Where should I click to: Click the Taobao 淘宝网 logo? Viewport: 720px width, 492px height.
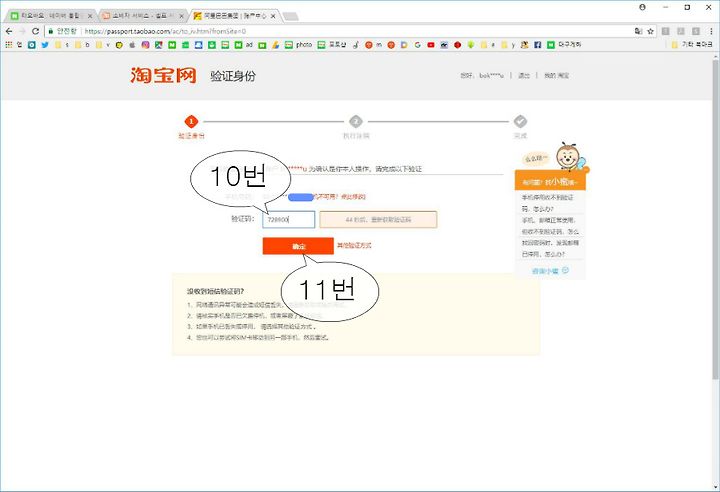[163, 75]
